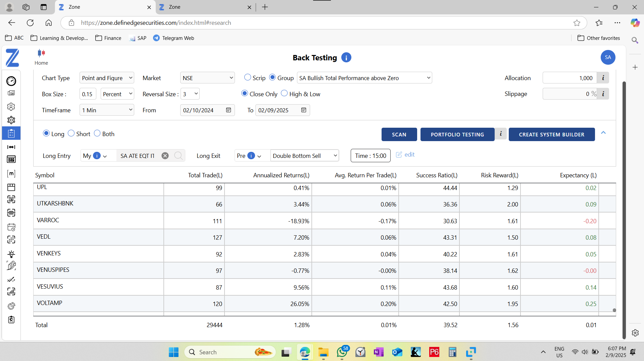Select the Long trade direction
The image size is (644, 361).
tap(46, 133)
